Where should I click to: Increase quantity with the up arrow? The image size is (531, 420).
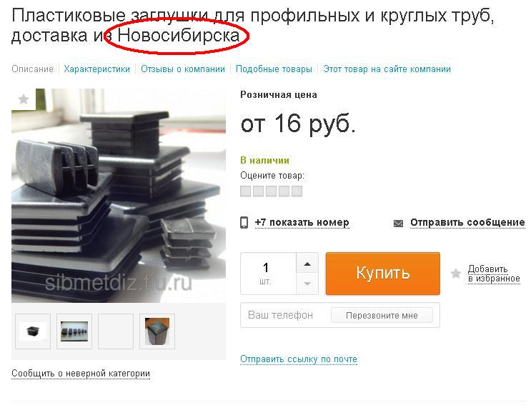(307, 264)
